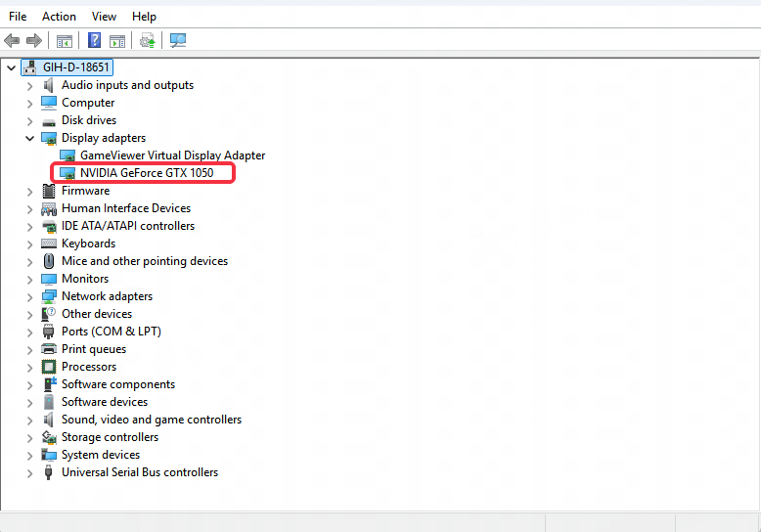Screen dimensions: 761x532
Task: Expand the Disk drives chevron
Action: click(x=29, y=121)
